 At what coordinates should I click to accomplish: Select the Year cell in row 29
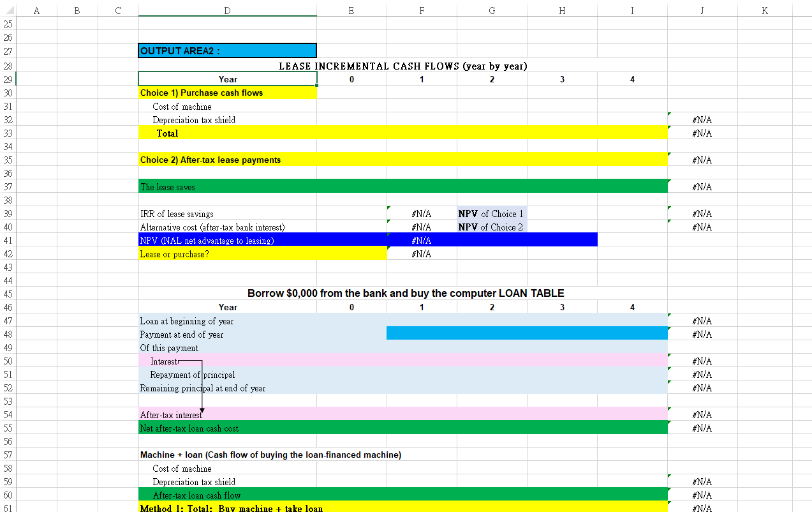[228, 79]
